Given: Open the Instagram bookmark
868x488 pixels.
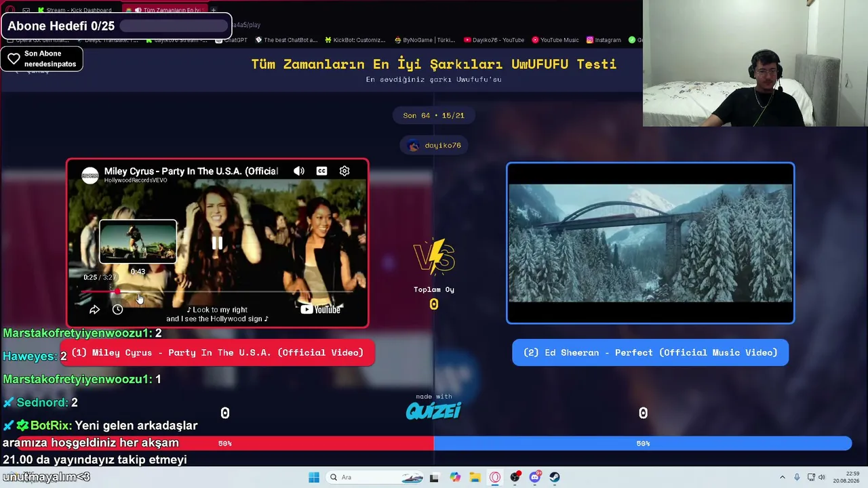Looking at the screenshot, I should point(604,40).
